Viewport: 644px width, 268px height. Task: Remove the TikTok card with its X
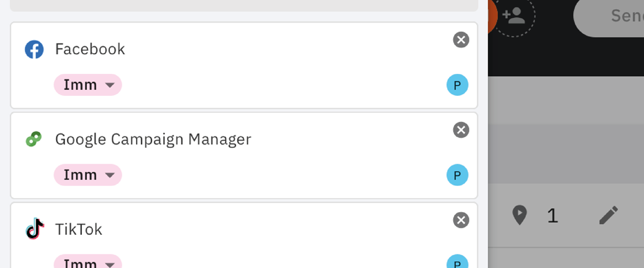pyautogui.click(x=461, y=220)
